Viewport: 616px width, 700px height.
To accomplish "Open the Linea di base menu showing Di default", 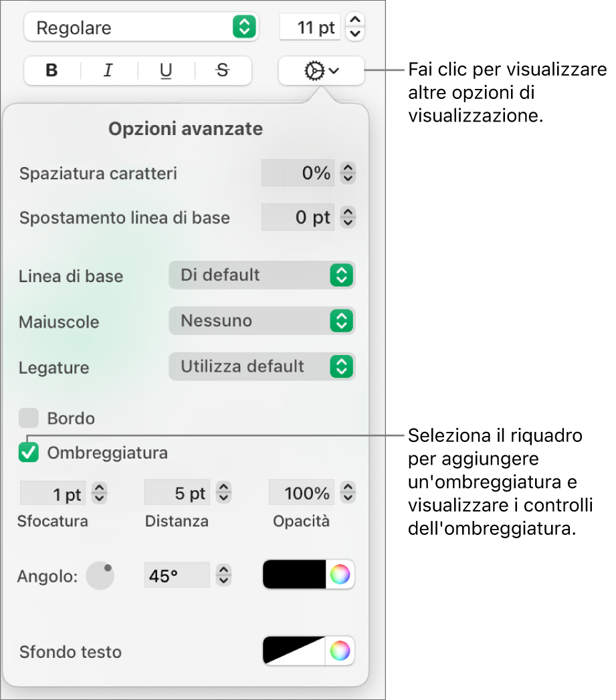I will [x=262, y=275].
